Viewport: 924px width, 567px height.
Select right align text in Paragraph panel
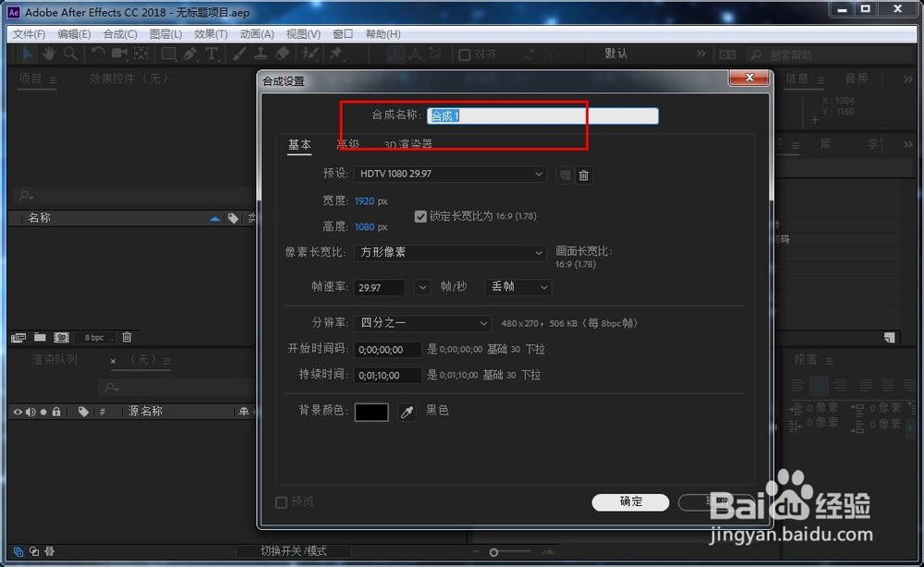[x=840, y=386]
